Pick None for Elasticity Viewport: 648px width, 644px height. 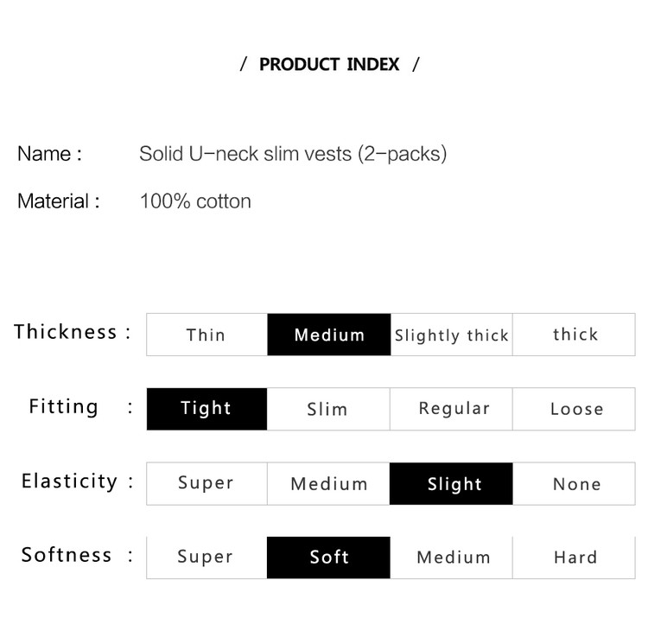tap(574, 483)
